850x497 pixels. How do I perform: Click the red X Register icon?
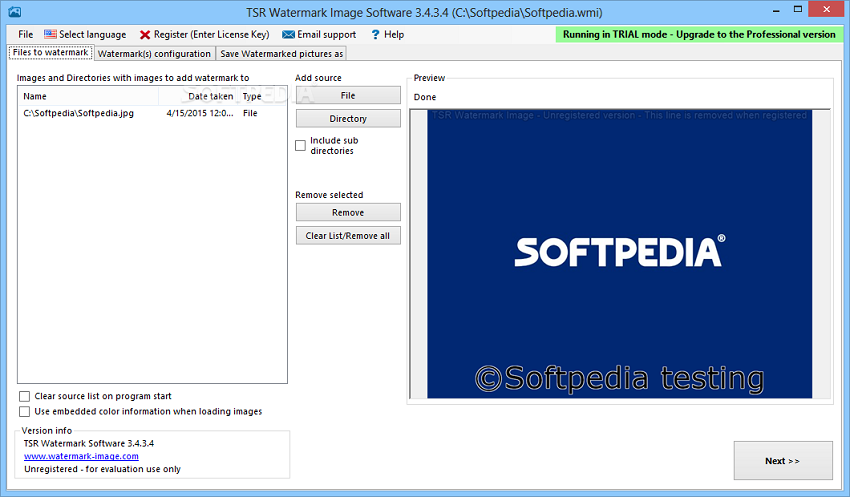pos(145,34)
